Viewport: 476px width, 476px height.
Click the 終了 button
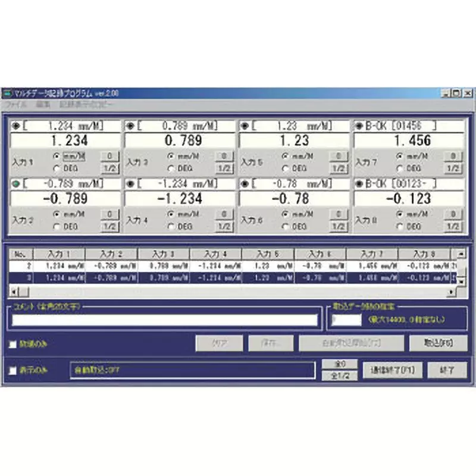[x=448, y=369]
